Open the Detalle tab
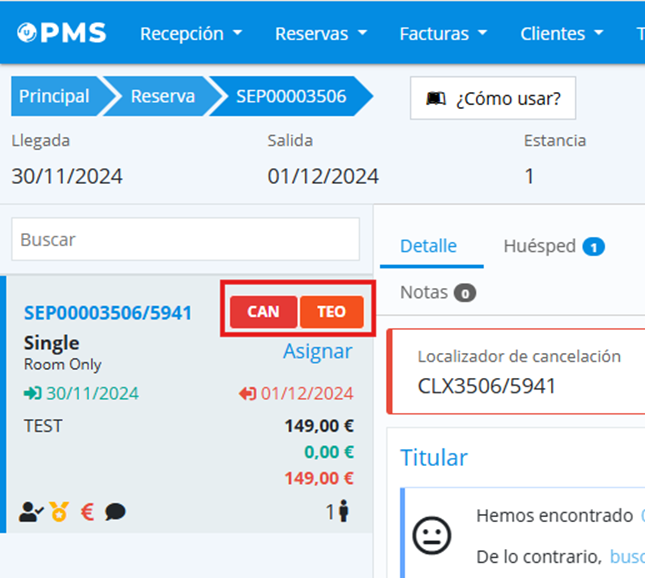 tap(428, 246)
